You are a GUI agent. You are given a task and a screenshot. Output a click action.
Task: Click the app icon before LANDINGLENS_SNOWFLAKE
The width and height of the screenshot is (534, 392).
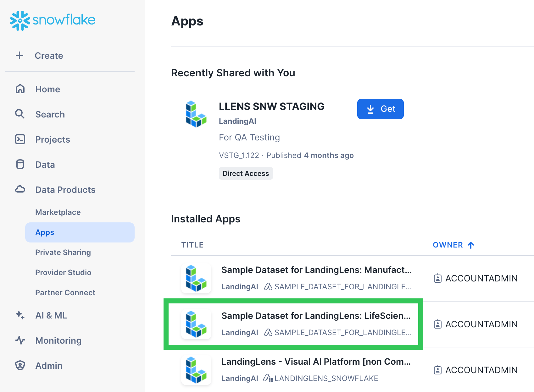click(x=268, y=378)
